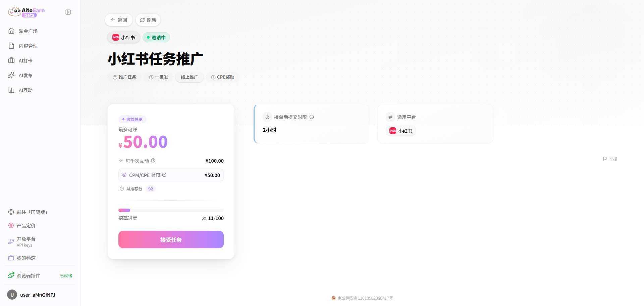Click the 京公网安备 record link
644x306 pixels.
point(362,298)
